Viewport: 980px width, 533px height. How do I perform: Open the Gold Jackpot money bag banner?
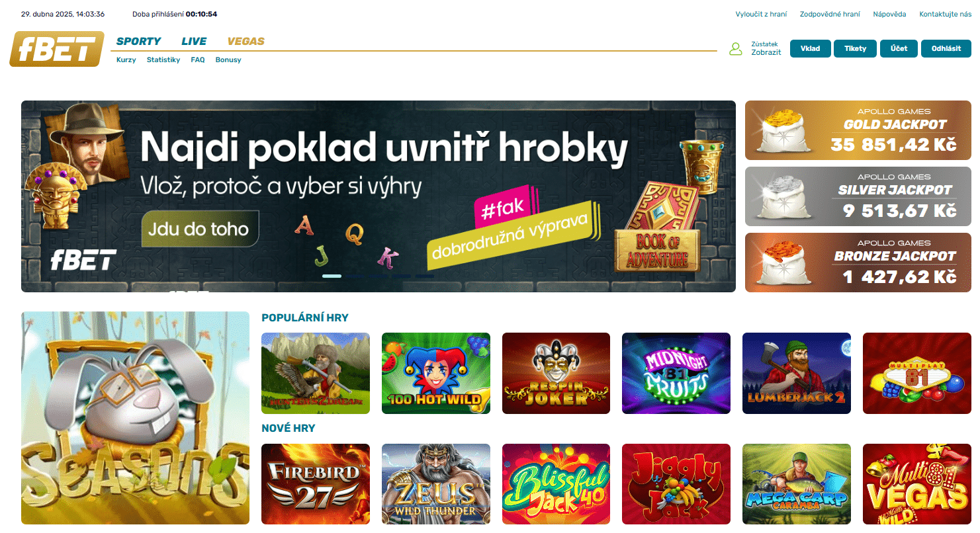coord(858,130)
